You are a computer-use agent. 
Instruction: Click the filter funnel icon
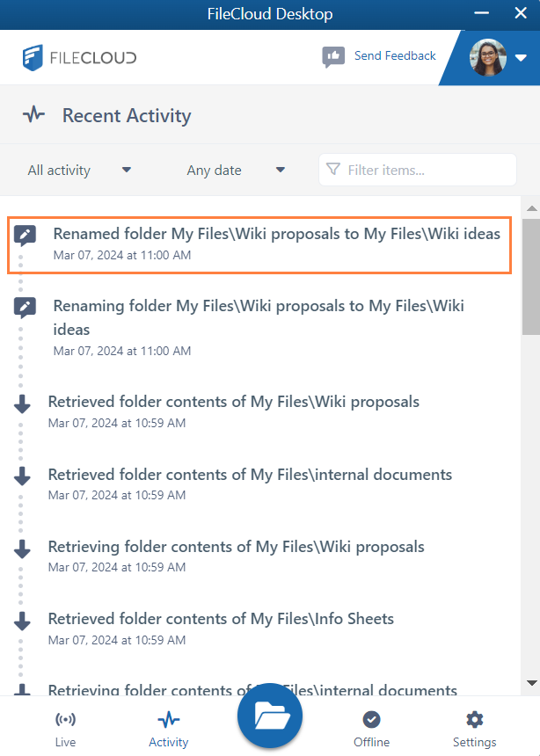click(333, 169)
